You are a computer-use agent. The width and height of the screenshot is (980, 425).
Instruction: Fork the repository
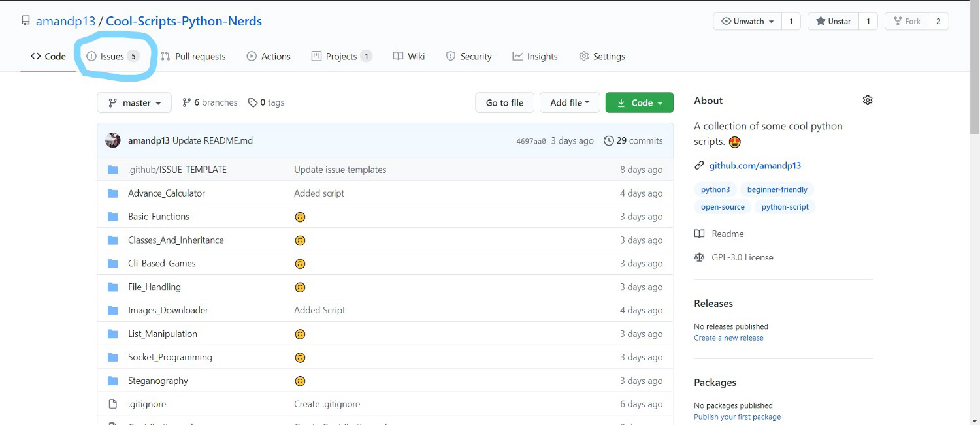click(906, 21)
